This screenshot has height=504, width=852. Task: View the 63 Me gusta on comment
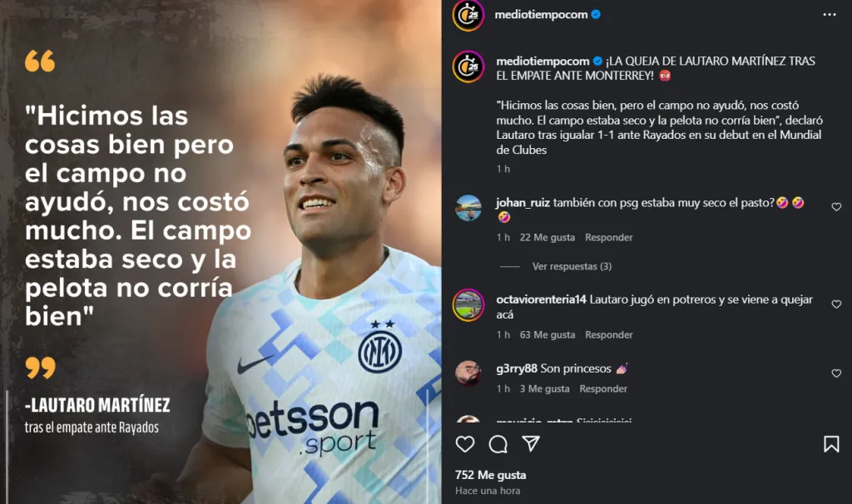547,334
